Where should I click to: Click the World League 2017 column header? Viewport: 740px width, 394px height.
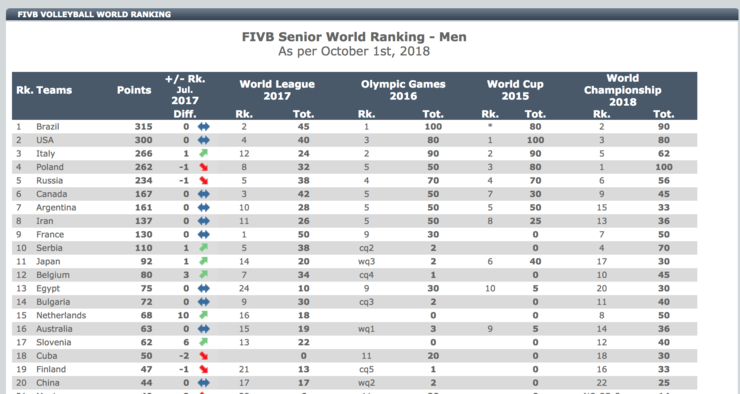click(277, 90)
